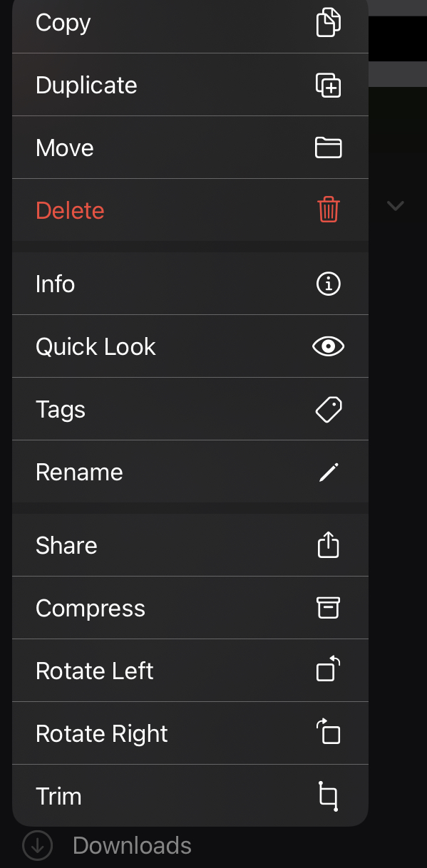This screenshot has height=868, width=427.
Task: Tap the Move folder icon
Action: click(329, 148)
